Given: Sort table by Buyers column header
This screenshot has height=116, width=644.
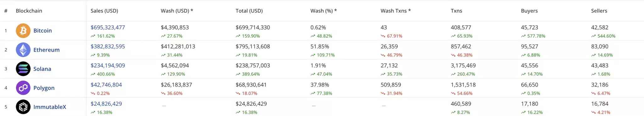Looking at the screenshot, I should [x=529, y=11].
